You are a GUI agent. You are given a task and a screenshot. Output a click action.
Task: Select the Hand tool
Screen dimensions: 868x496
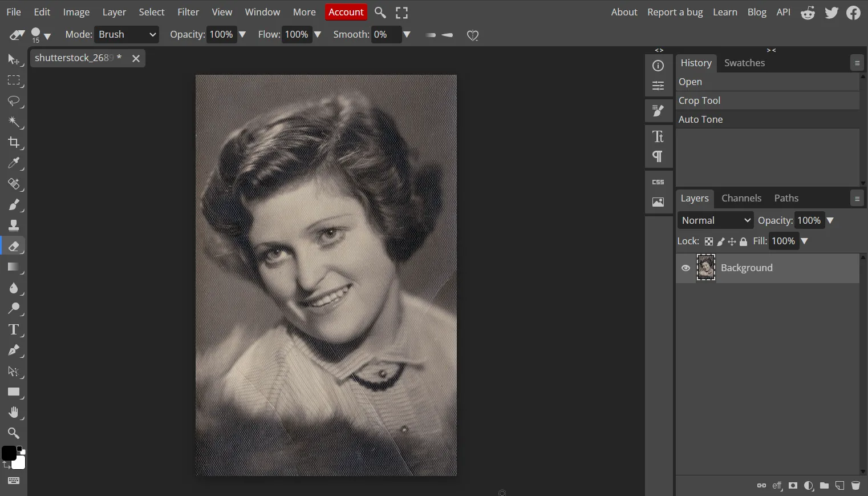(14, 413)
